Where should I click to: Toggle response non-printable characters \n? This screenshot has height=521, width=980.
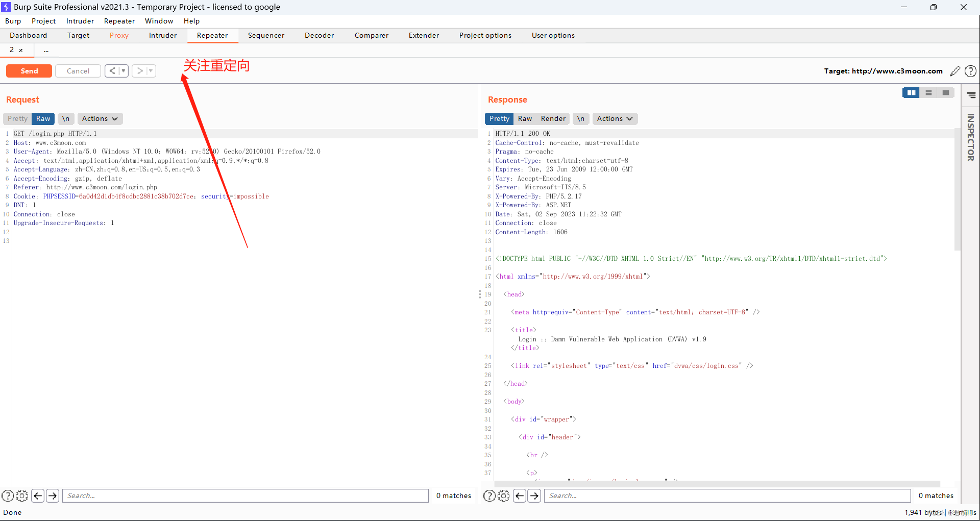point(581,118)
